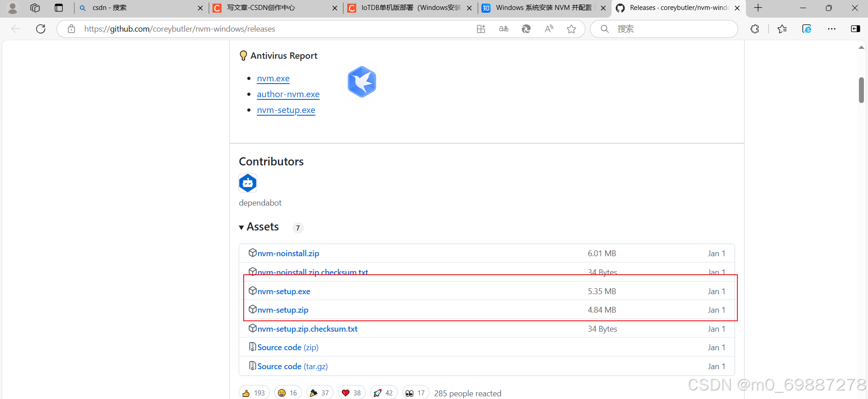Open the nvm-setup.exe antivirus report link
This screenshot has width=868, height=399.
(286, 110)
